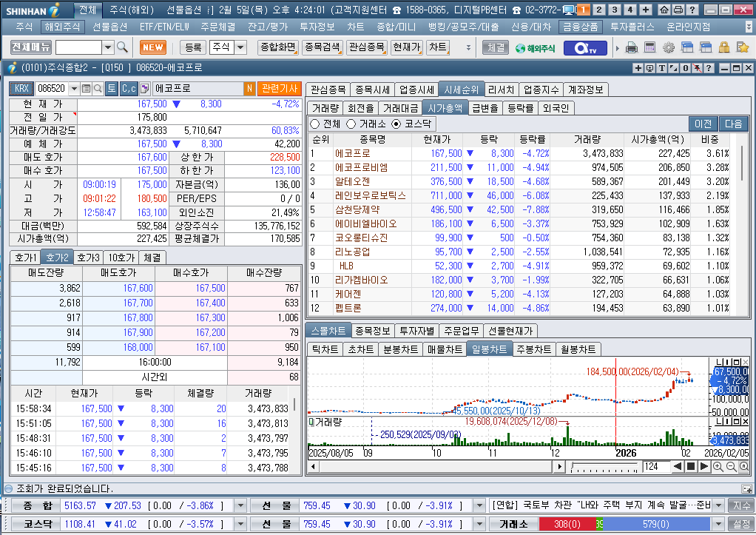This screenshot has height=535, width=756.
Task: Switch to virtual screen 3
Action: (x=614, y=10)
